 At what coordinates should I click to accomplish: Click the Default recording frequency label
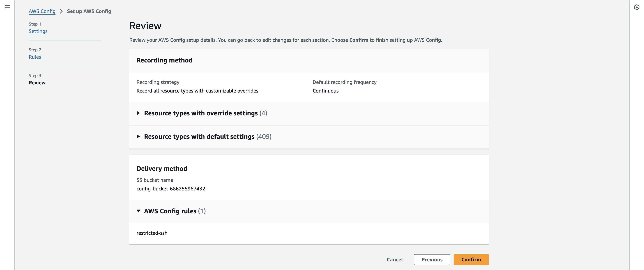(x=344, y=82)
